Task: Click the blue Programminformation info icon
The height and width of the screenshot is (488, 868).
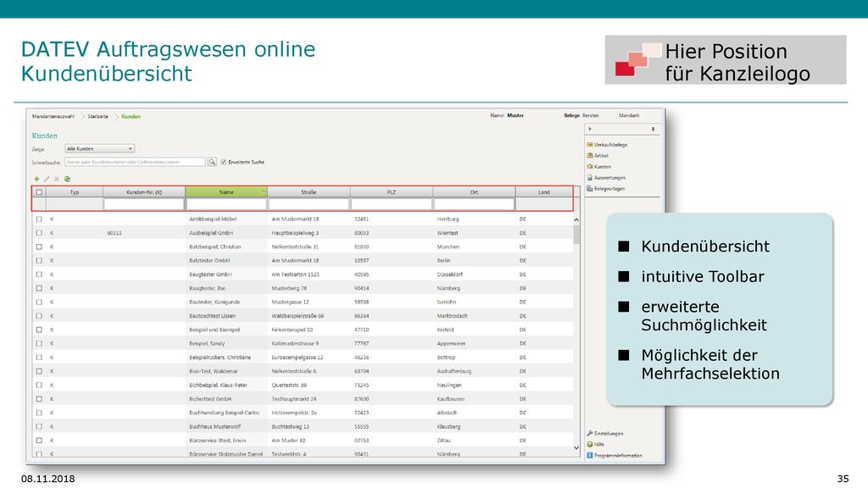Action: coord(590,455)
